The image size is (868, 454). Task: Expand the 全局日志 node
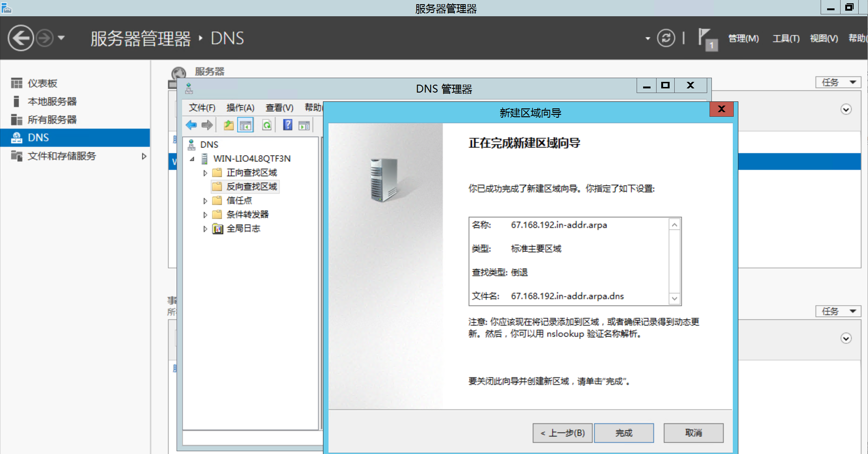[205, 229]
